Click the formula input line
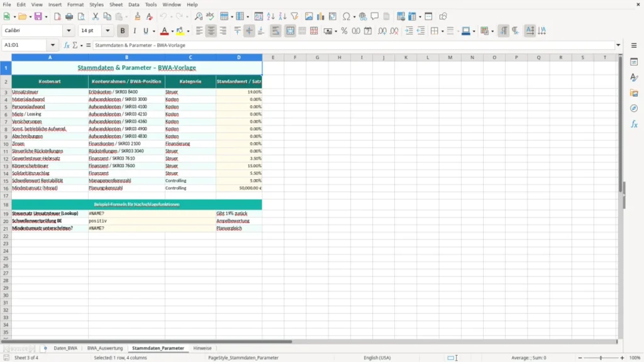644x362 pixels. (353, 45)
